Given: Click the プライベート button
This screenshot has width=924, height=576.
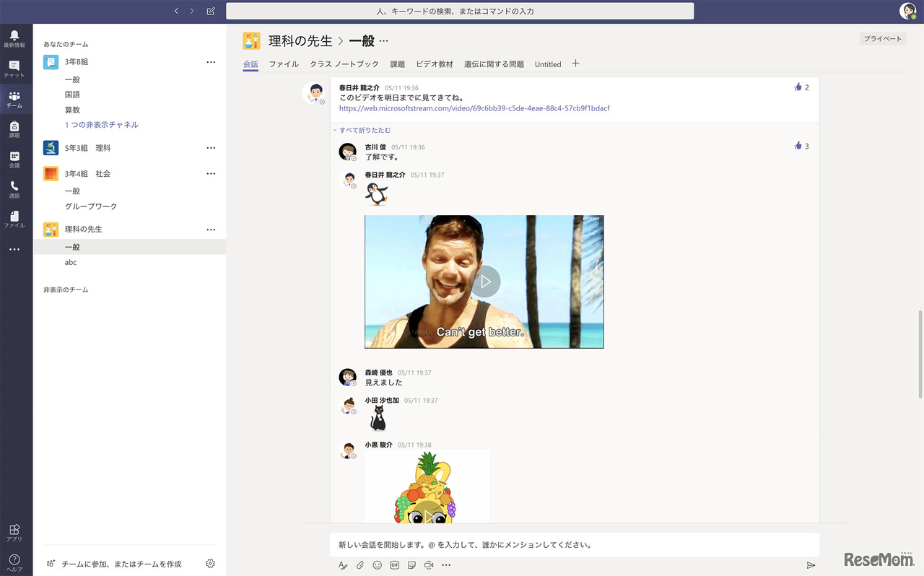Looking at the screenshot, I should (x=882, y=38).
